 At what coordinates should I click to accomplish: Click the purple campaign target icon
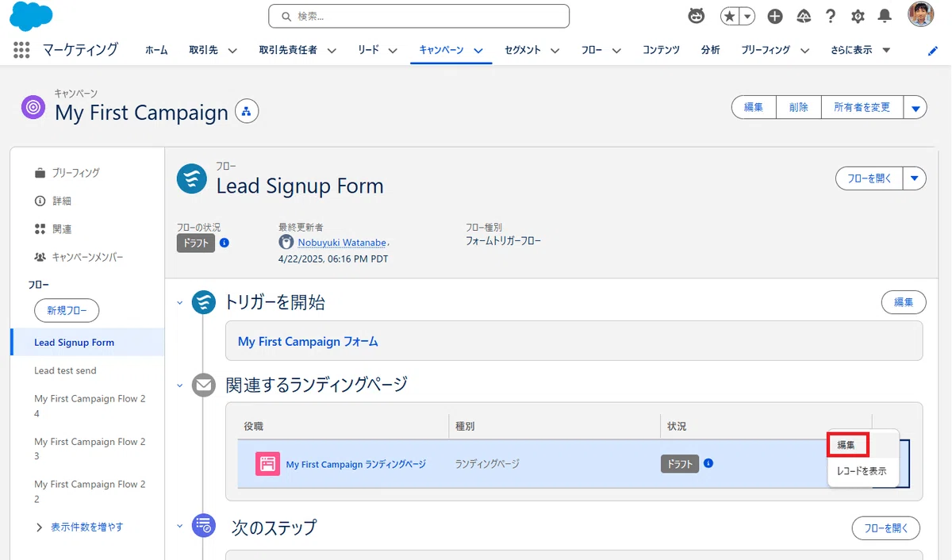tap(33, 106)
